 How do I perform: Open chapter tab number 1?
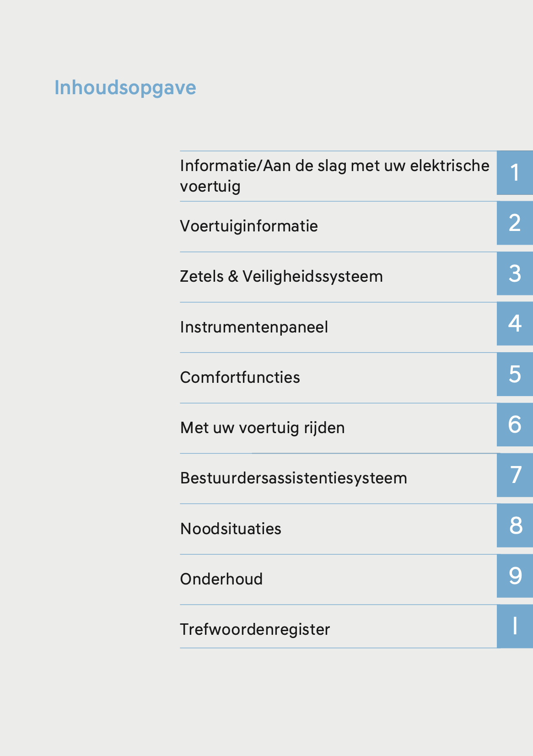[x=515, y=173]
